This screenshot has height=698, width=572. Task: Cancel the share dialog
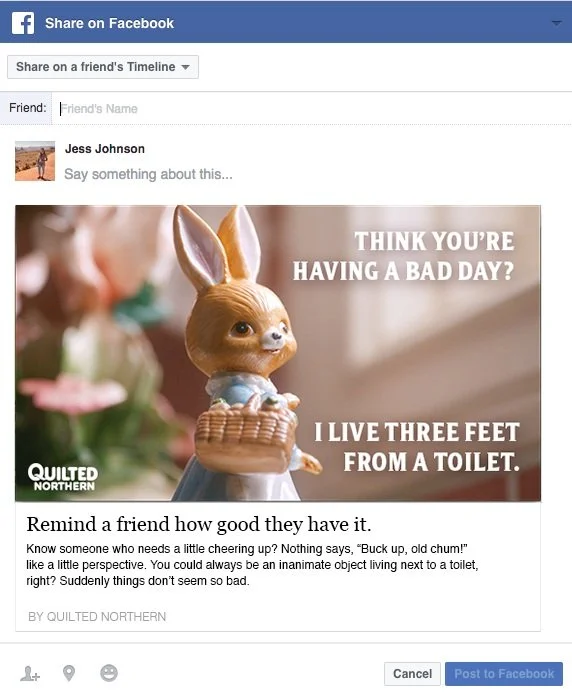tap(412, 674)
